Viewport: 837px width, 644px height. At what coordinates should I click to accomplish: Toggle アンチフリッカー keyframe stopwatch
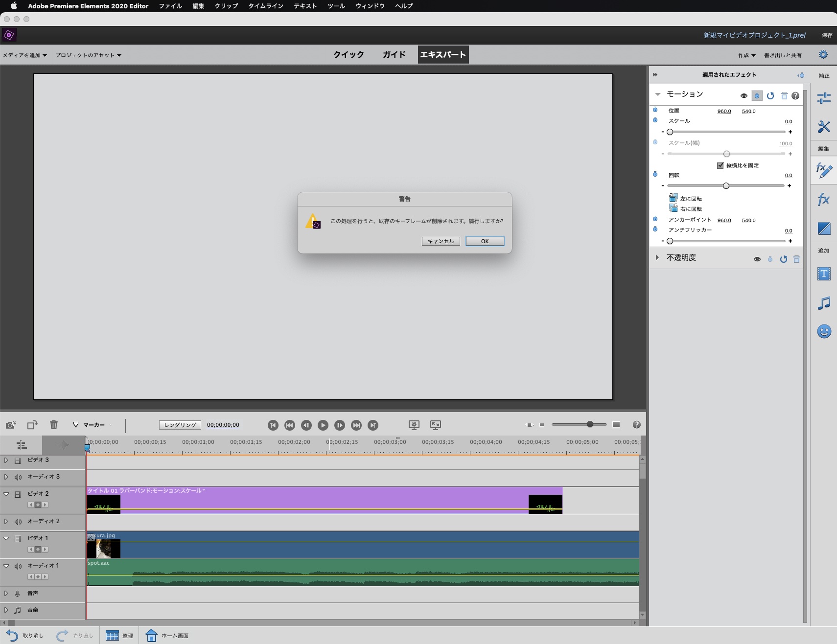[x=655, y=229]
